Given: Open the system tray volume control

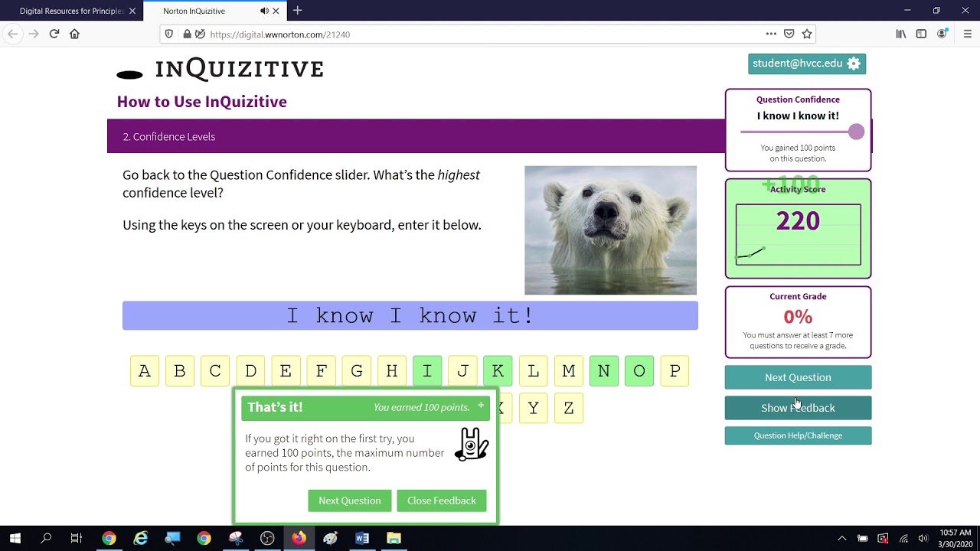Looking at the screenshot, I should click(x=923, y=538).
